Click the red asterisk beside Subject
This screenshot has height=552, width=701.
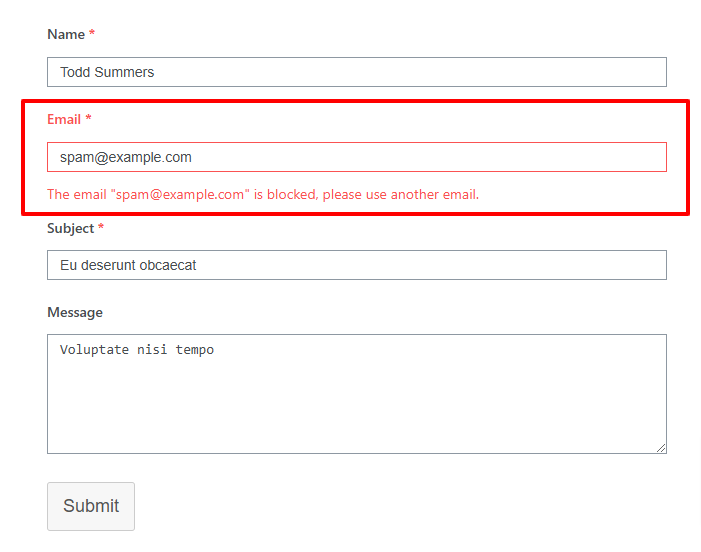[x=101, y=229]
